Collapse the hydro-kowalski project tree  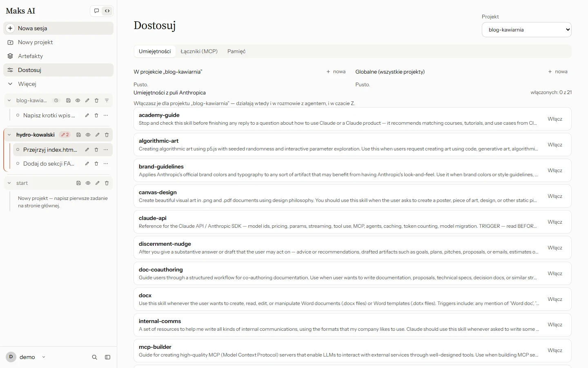pos(9,135)
